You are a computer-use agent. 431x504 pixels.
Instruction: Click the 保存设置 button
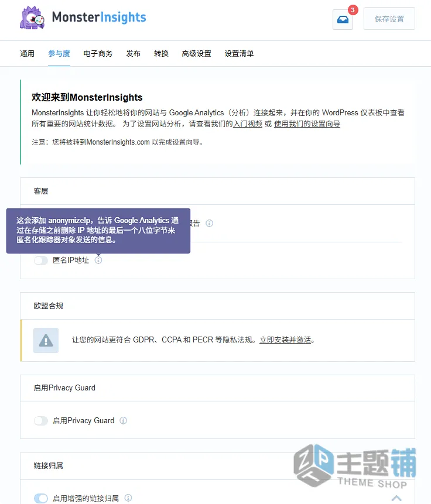[389, 19]
